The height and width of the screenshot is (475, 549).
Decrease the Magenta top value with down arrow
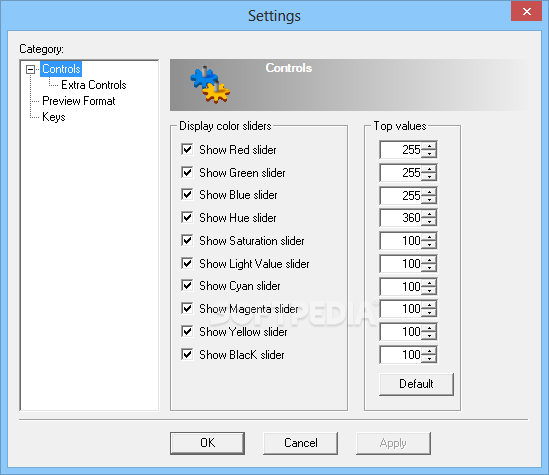[x=429, y=313]
